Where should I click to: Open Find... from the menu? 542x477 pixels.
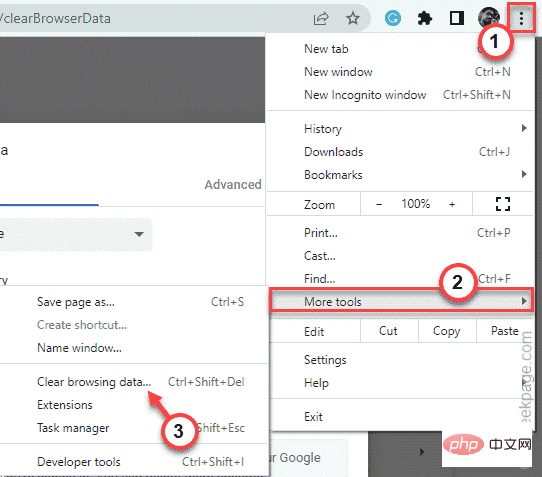point(400,279)
